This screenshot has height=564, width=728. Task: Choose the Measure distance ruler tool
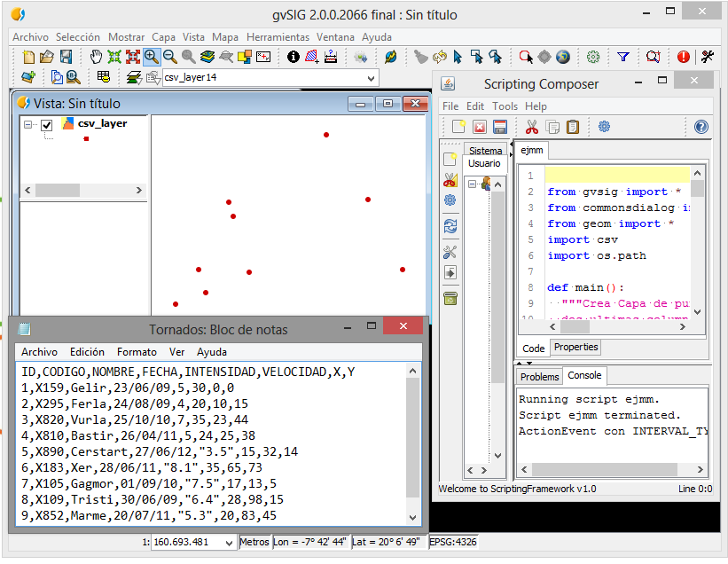click(x=331, y=57)
